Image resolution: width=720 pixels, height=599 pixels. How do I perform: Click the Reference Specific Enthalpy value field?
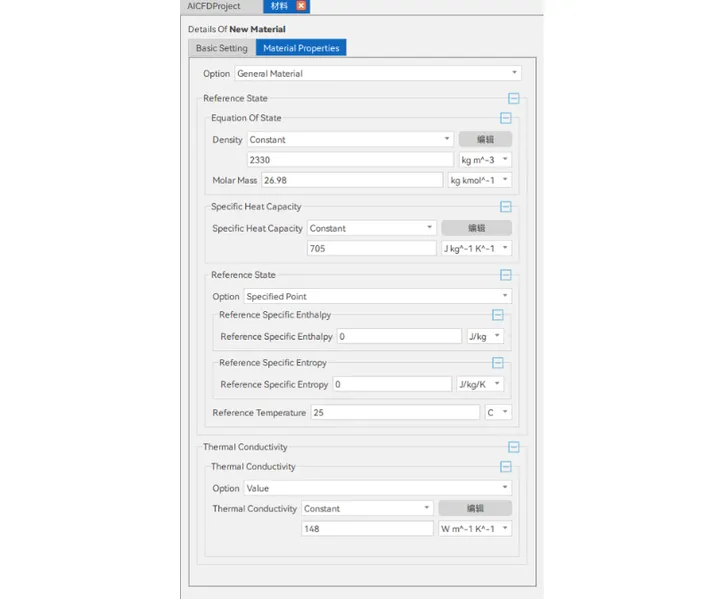click(x=399, y=336)
